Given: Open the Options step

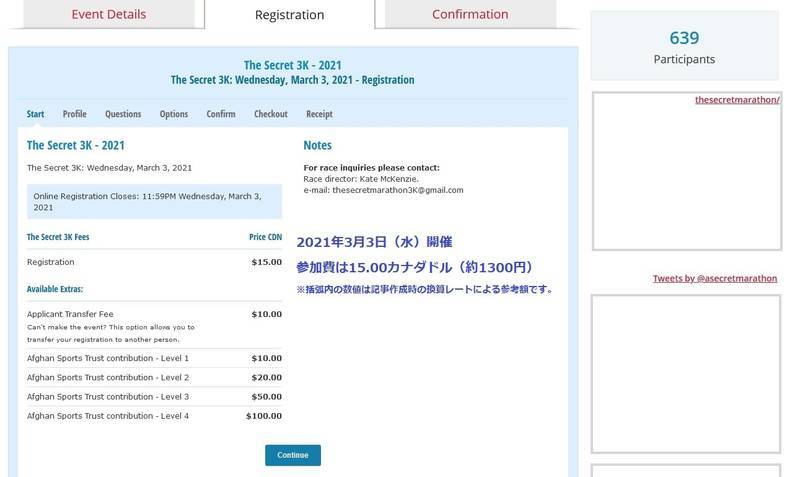Looking at the screenshot, I should (x=173, y=114).
